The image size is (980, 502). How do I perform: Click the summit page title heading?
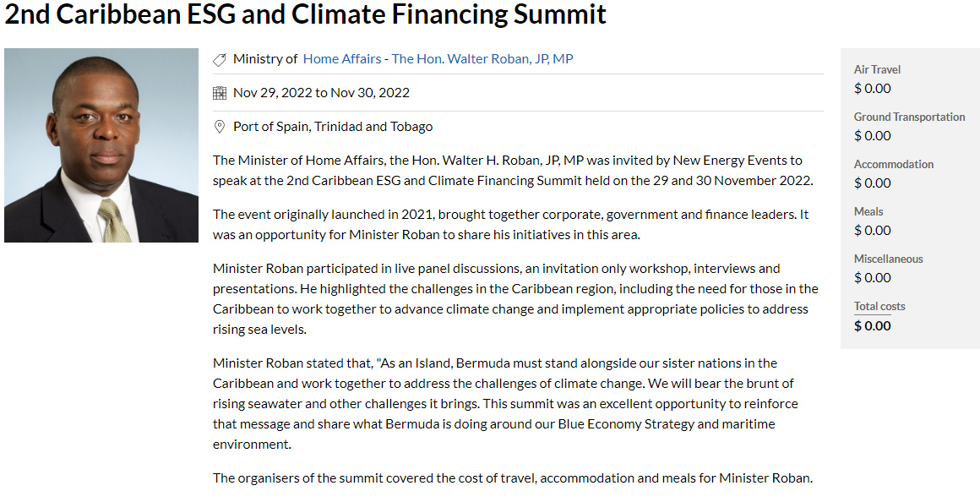(x=306, y=14)
